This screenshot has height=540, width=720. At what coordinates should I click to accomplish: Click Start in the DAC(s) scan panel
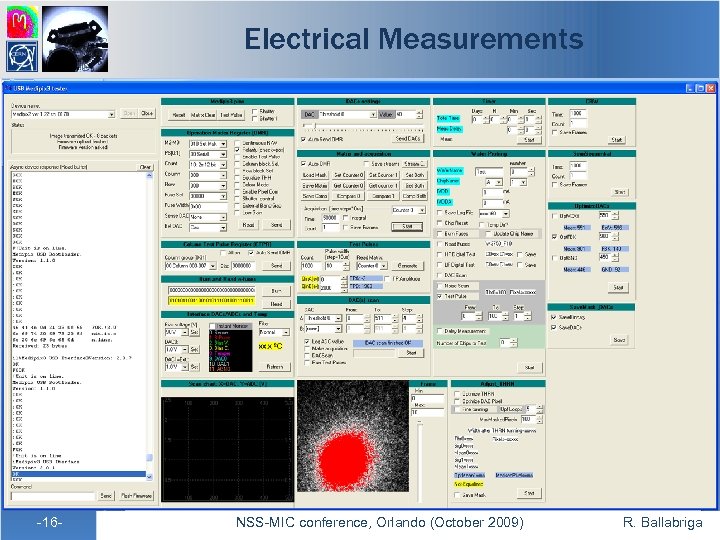click(x=411, y=353)
